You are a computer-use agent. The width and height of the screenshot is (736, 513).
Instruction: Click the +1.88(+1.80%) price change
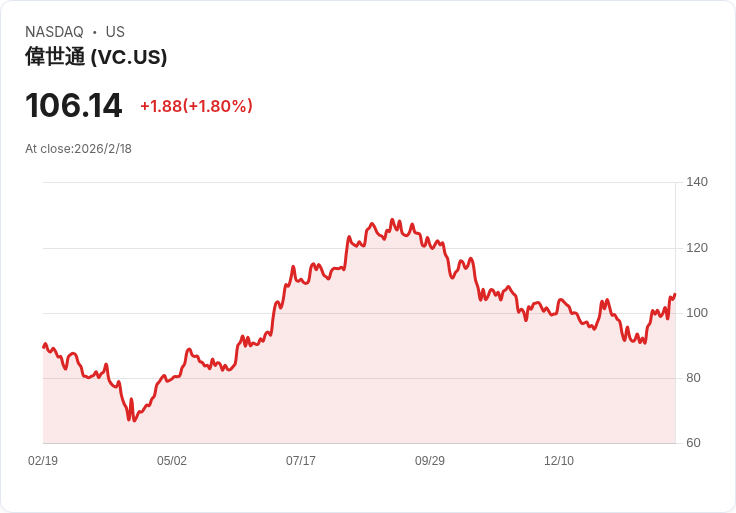[196, 106]
